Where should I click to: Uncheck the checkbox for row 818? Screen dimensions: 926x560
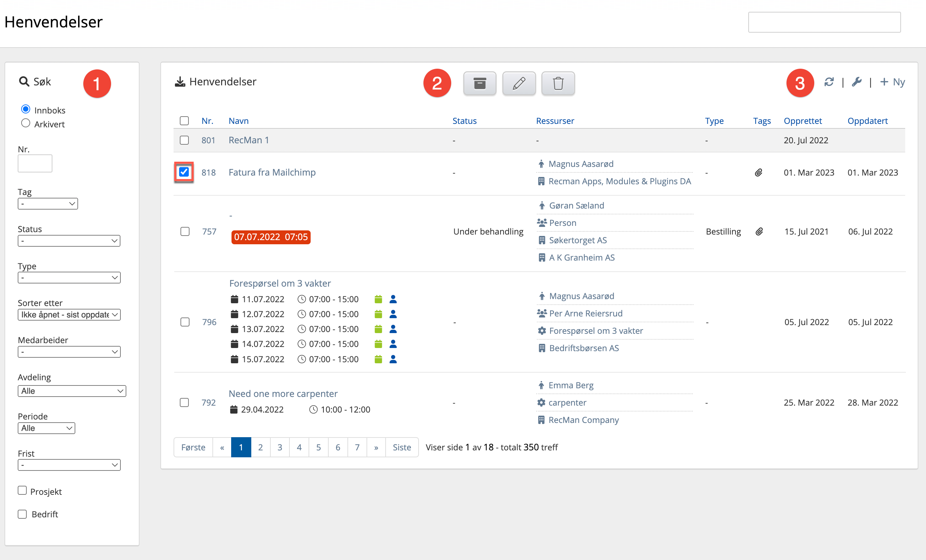click(x=184, y=172)
